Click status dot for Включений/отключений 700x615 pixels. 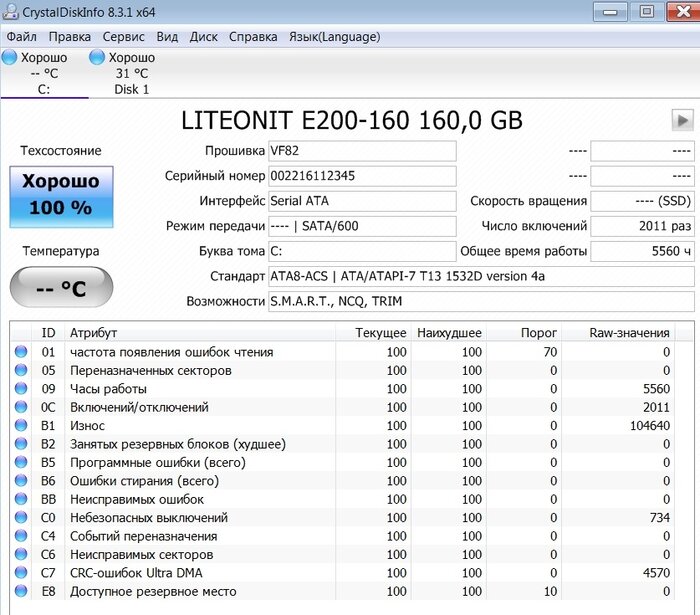(21, 407)
